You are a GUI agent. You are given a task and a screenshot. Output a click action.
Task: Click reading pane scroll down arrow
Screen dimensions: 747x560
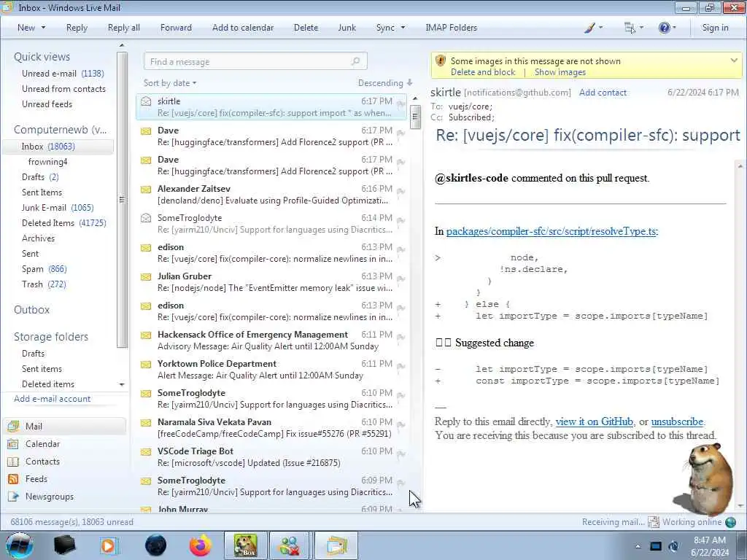[740, 506]
